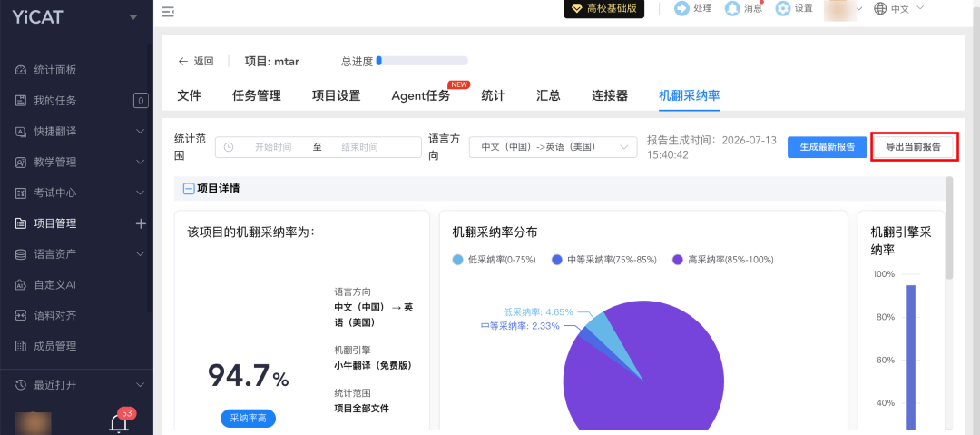Image resolution: width=980 pixels, height=435 pixels.
Task: Click 项目全部文件 scope text
Action: point(362,408)
